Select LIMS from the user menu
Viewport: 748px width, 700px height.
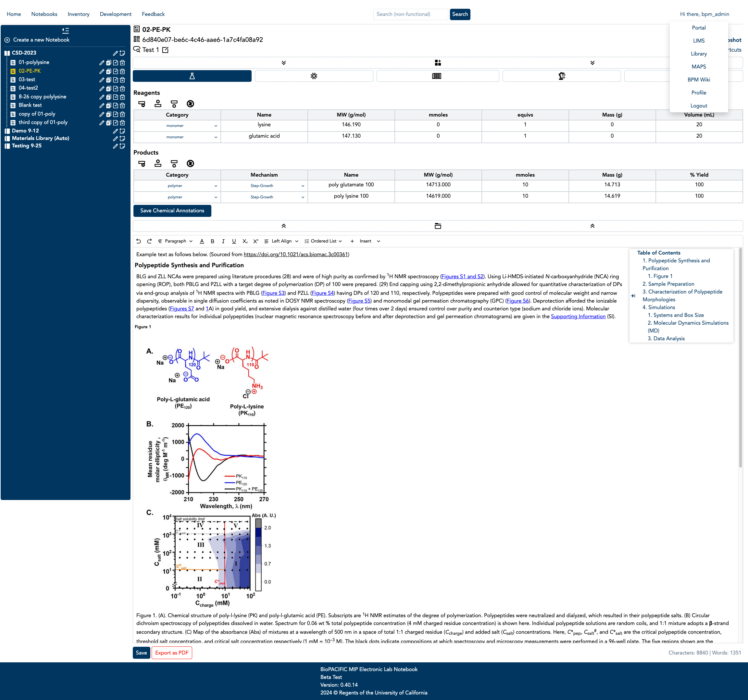[x=698, y=41]
